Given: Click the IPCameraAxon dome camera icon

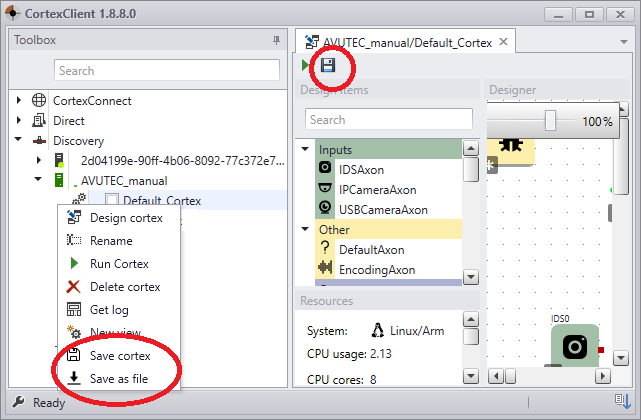Looking at the screenshot, I should tap(325, 188).
